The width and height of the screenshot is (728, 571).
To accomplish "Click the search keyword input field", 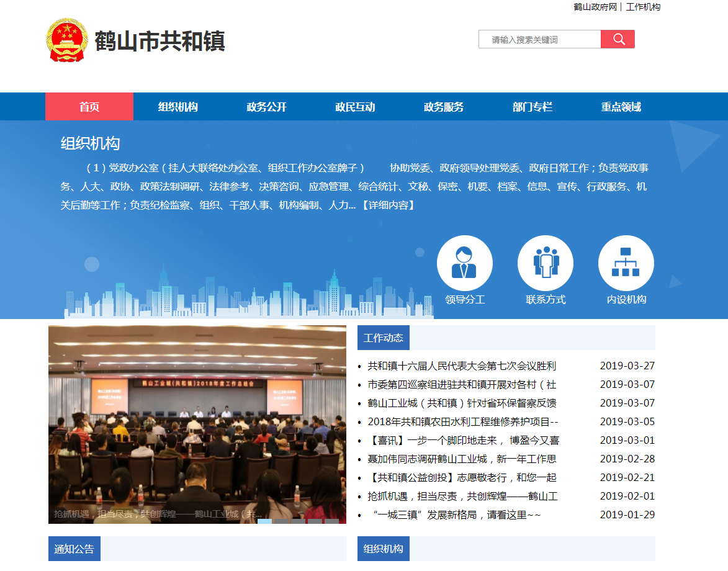I will 539,39.
